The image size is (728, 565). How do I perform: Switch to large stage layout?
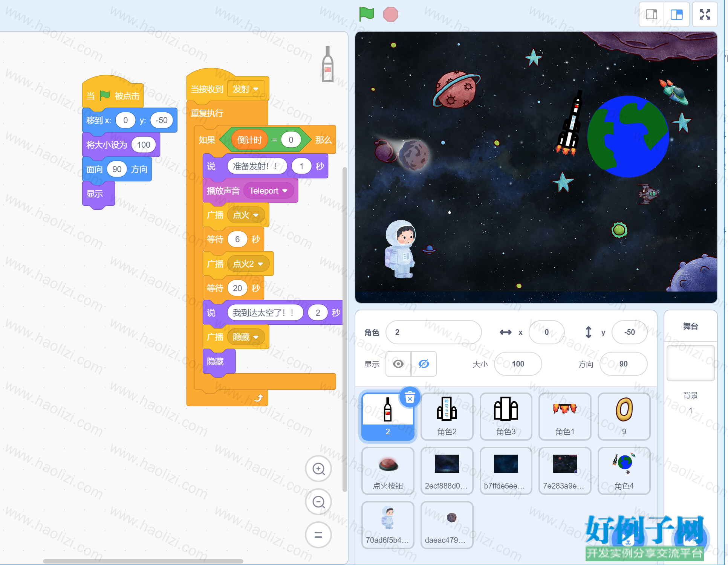click(677, 14)
